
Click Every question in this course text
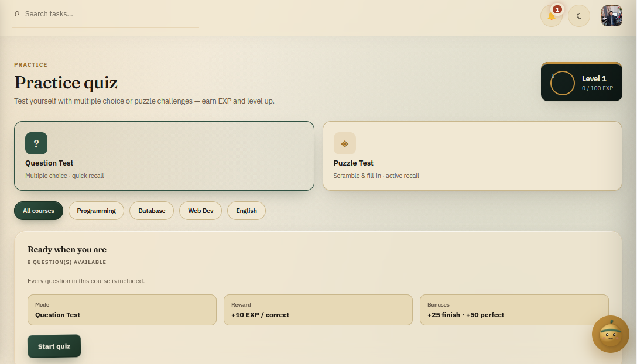(x=86, y=281)
